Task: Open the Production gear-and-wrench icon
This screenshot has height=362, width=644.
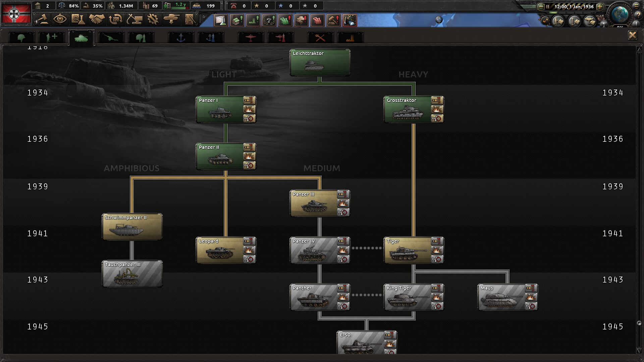Action: [x=153, y=19]
